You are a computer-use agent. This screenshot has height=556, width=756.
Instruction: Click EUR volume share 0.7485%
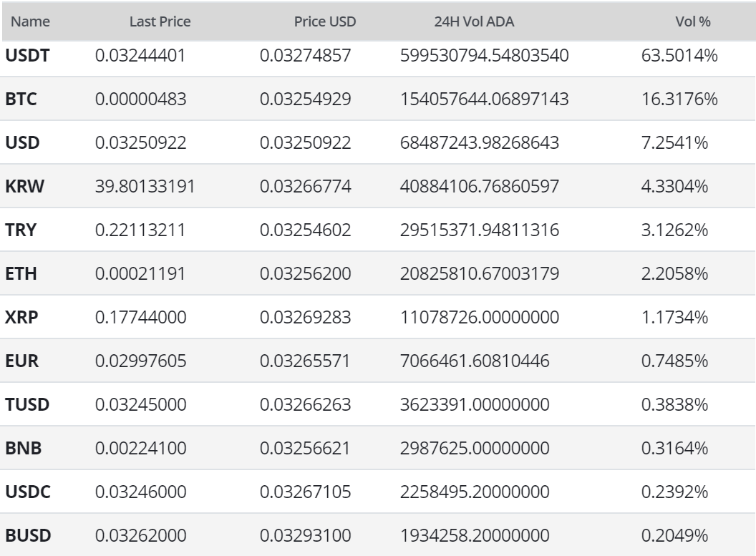point(674,361)
